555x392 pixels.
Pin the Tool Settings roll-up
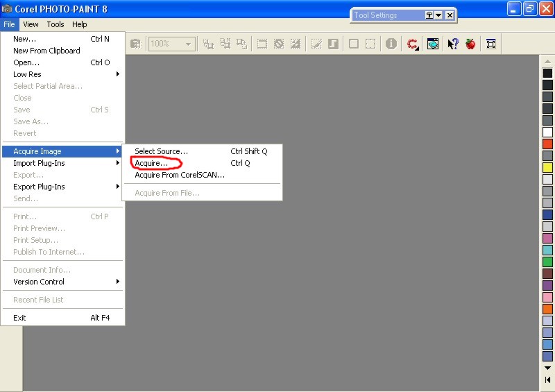429,15
